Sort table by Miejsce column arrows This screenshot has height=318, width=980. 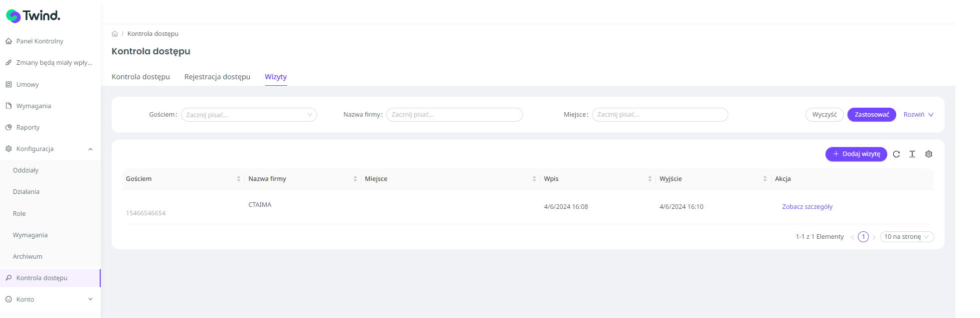pyautogui.click(x=534, y=179)
